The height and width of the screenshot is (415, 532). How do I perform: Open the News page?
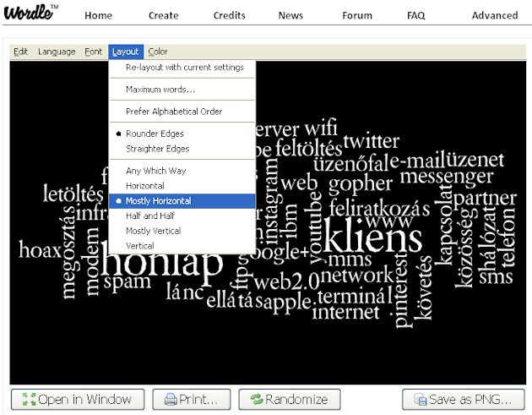click(290, 15)
